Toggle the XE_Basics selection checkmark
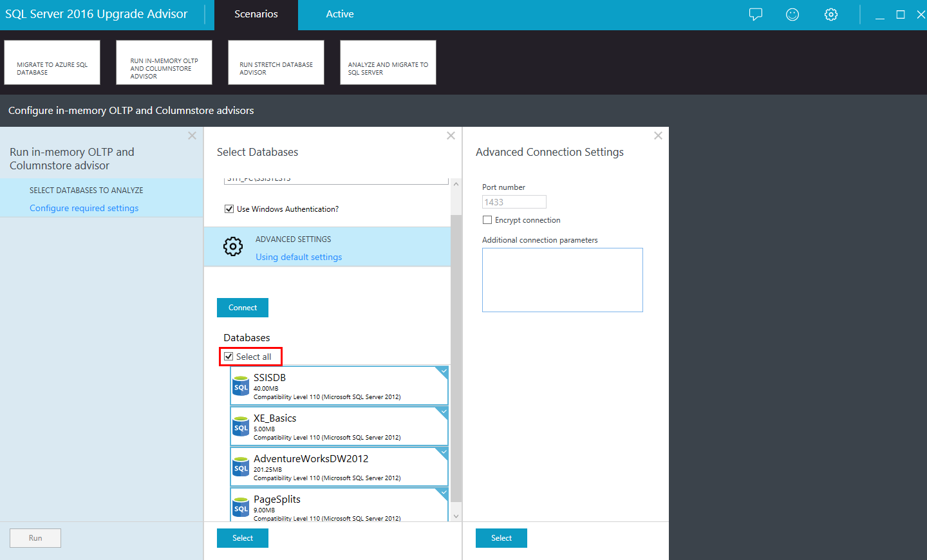This screenshot has height=560, width=927. coord(442,412)
